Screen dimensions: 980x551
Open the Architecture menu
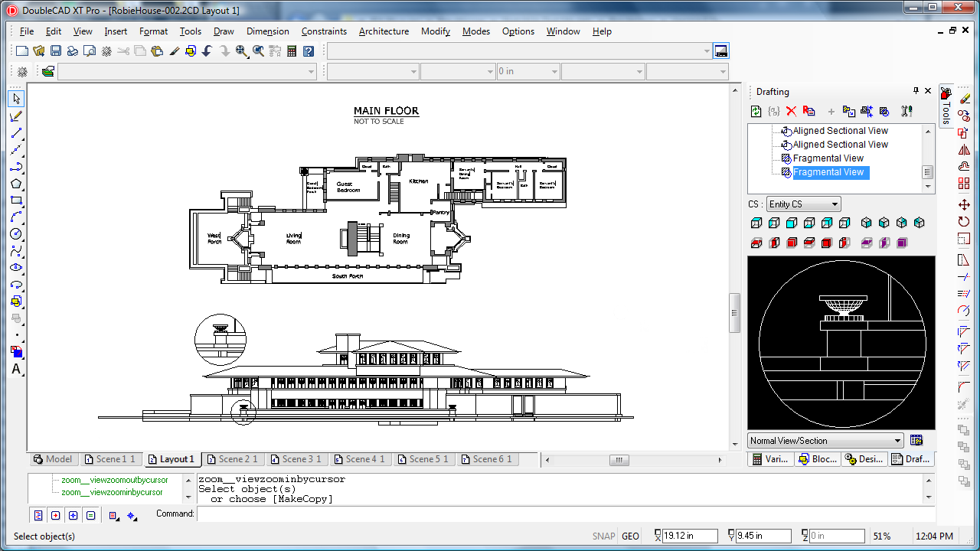pos(384,31)
